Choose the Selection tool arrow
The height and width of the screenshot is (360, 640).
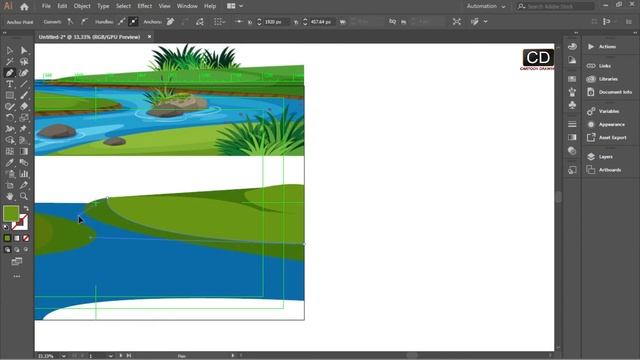click(x=9, y=51)
